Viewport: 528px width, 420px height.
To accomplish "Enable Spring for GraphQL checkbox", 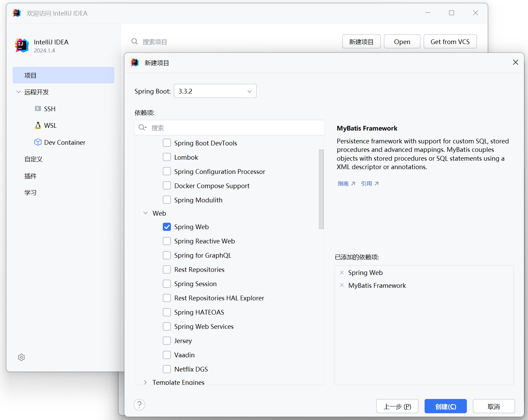I will tap(167, 255).
